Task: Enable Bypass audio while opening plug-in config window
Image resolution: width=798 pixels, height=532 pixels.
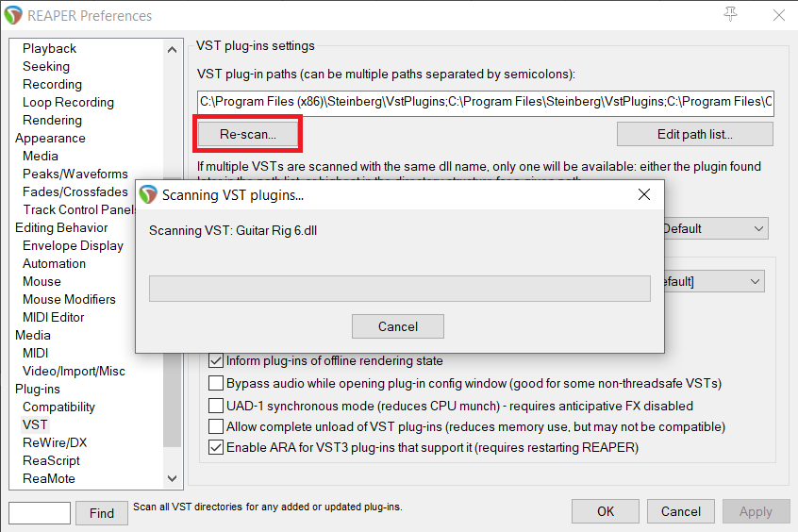Action: coord(216,383)
